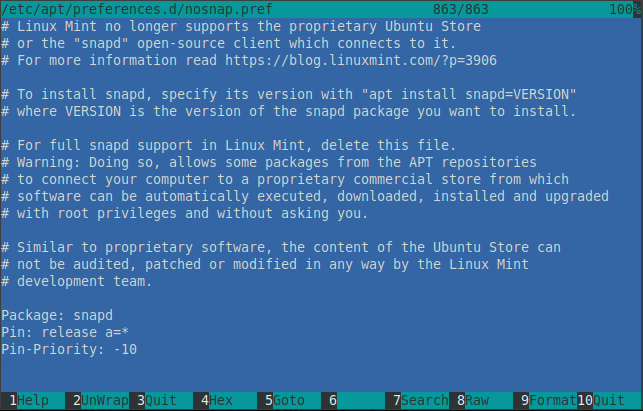Click the "Pin: release a=*" line
The width and height of the screenshot is (643, 411).
tap(70, 333)
